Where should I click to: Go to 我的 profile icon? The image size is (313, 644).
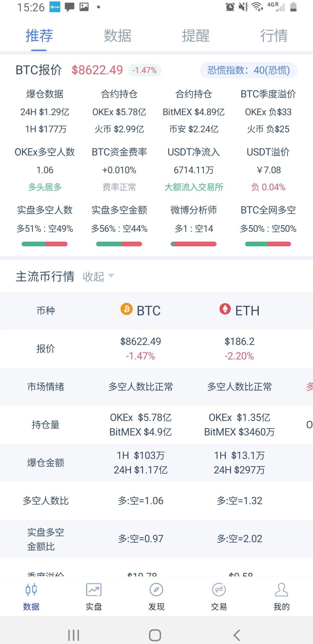tap(281, 590)
